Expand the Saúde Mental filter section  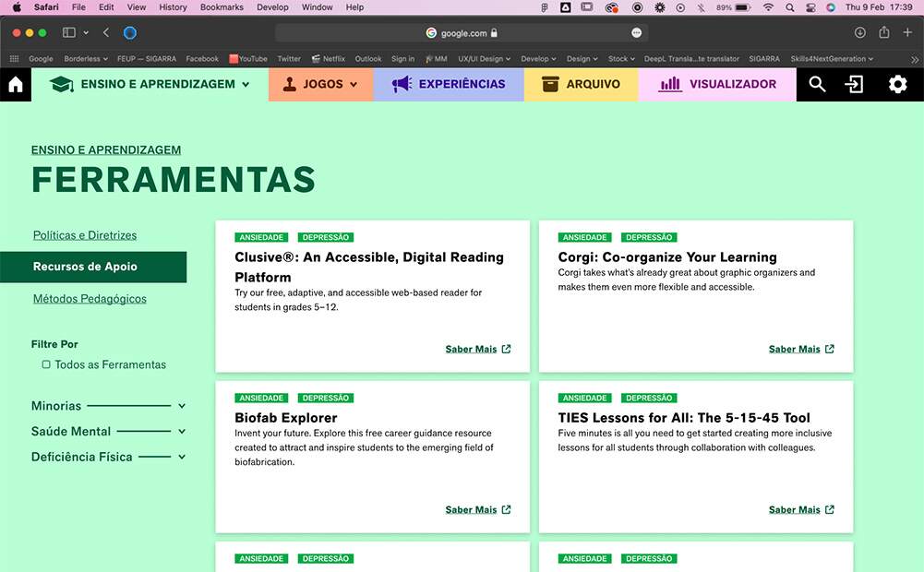tap(182, 432)
